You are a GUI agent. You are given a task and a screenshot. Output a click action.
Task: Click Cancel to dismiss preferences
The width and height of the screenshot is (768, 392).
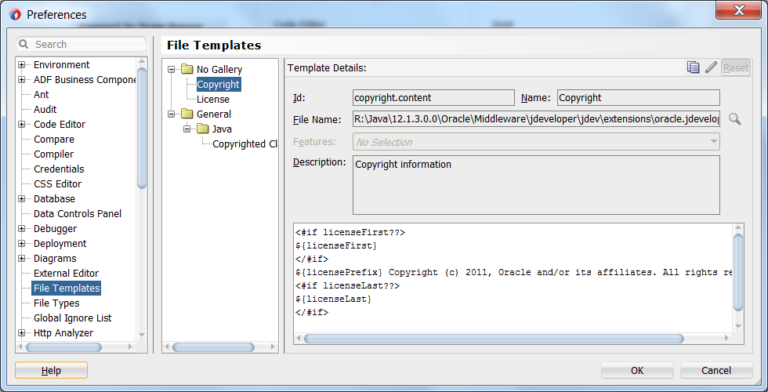[716, 370]
